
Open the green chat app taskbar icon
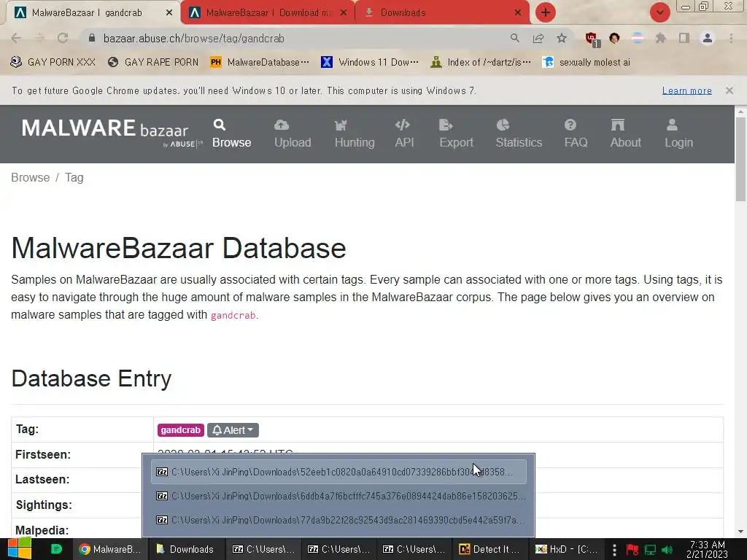point(56,549)
